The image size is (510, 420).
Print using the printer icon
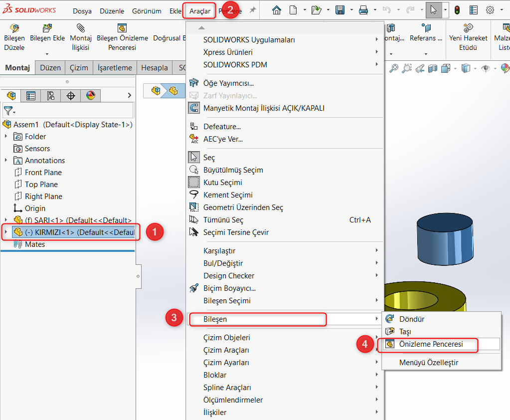point(363,10)
